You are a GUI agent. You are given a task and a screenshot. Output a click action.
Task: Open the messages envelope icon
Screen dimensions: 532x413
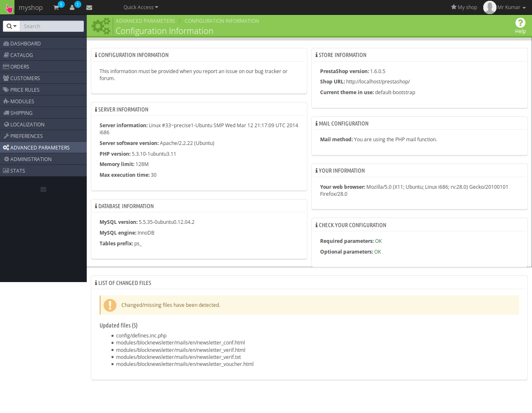89,7
